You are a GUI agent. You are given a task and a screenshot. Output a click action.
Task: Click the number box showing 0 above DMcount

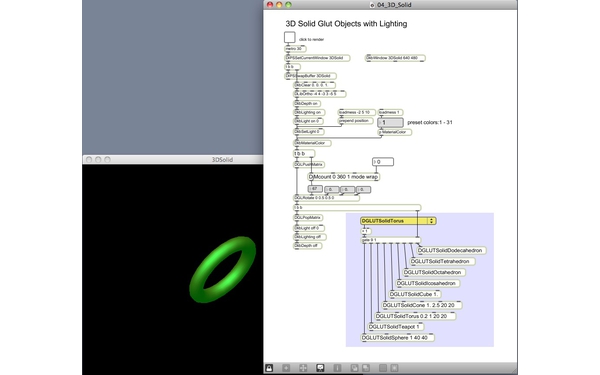[x=383, y=162]
